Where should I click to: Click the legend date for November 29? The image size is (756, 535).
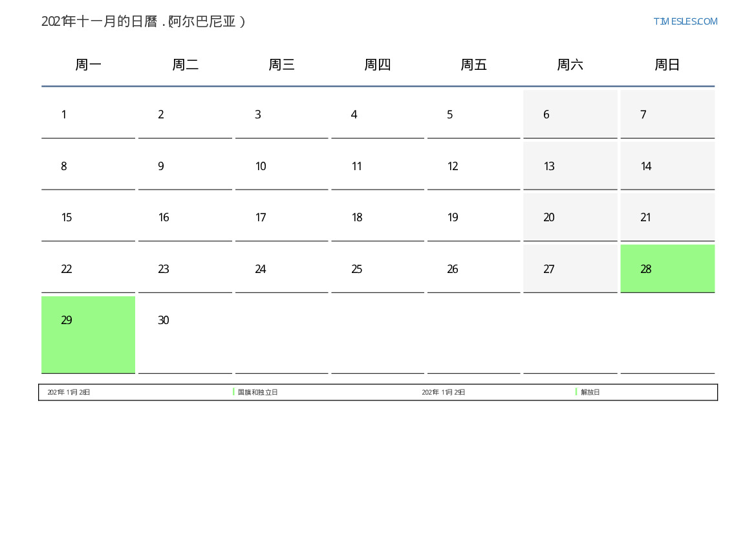click(443, 393)
